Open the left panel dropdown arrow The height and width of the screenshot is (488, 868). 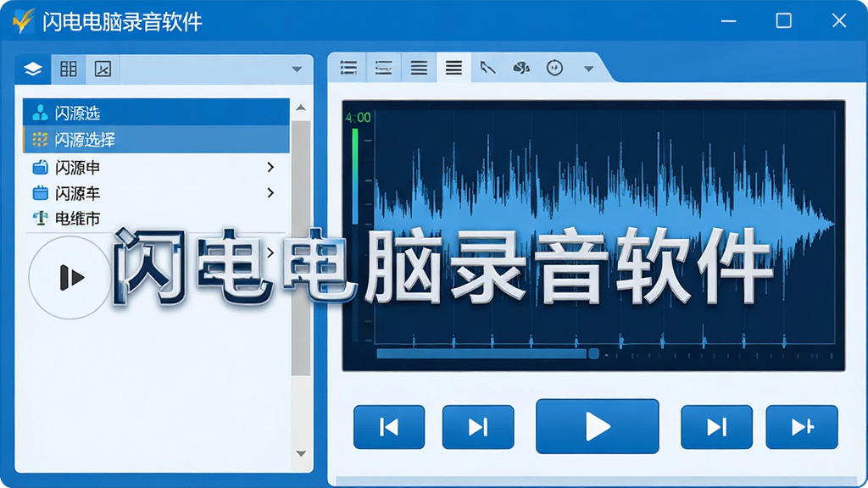point(297,69)
